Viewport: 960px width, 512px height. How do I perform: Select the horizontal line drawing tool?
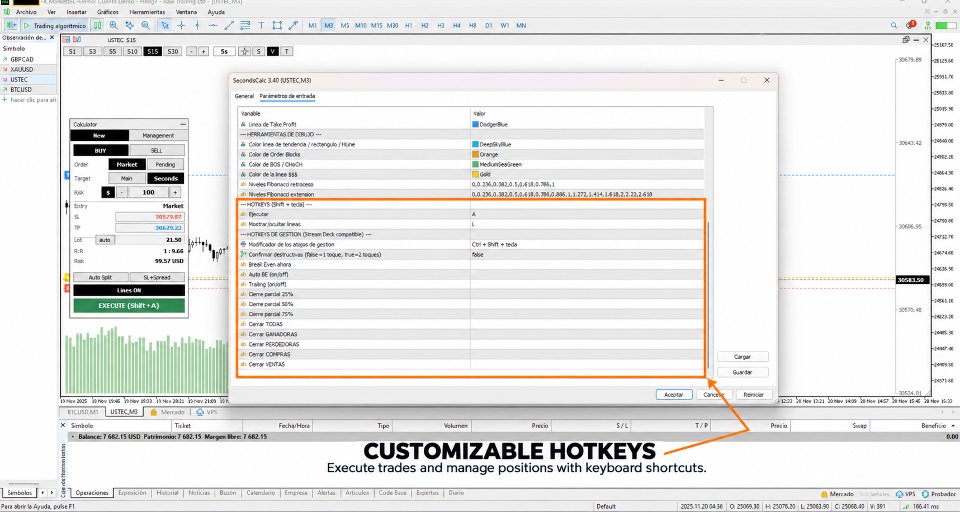pyautogui.click(x=213, y=26)
